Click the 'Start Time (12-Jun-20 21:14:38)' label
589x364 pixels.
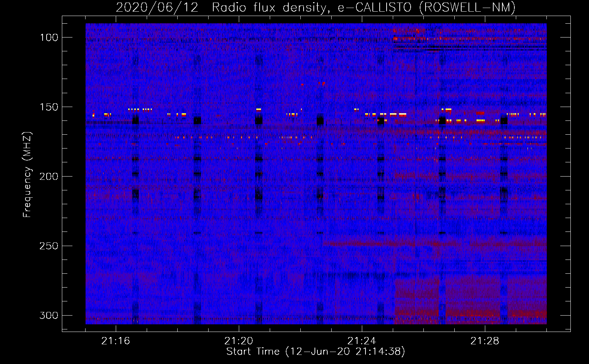(x=316, y=352)
